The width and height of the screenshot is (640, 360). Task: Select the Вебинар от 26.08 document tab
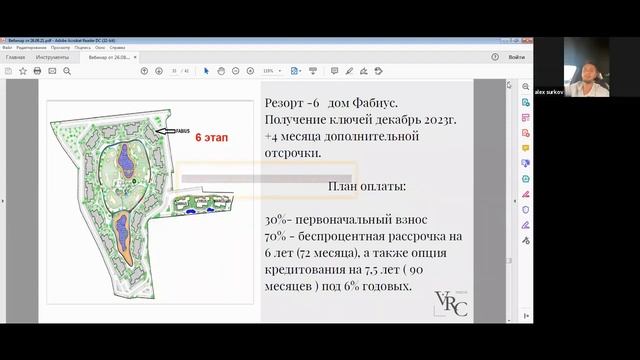[109, 58]
